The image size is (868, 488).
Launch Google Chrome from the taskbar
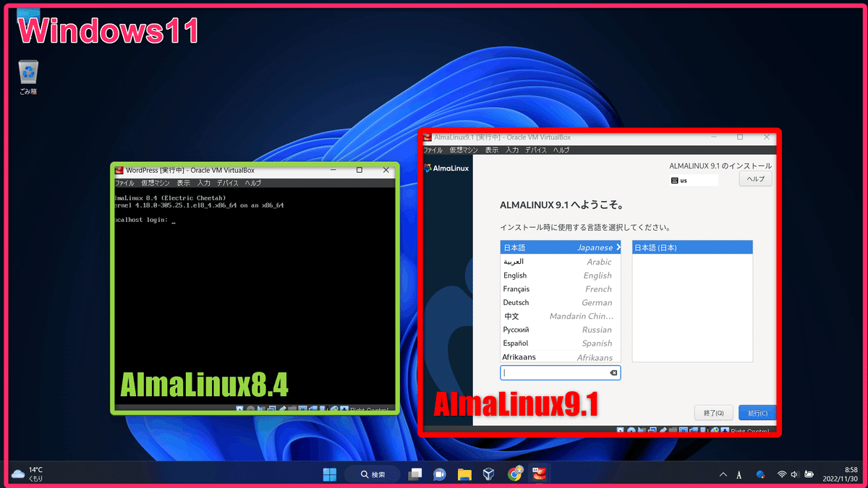tap(514, 474)
